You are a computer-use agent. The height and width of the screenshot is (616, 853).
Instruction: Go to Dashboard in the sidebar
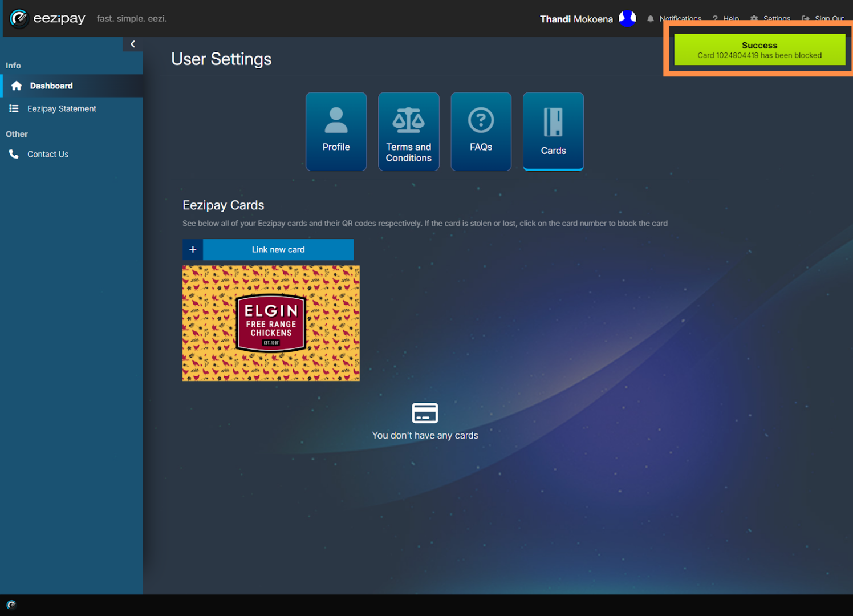click(71, 86)
